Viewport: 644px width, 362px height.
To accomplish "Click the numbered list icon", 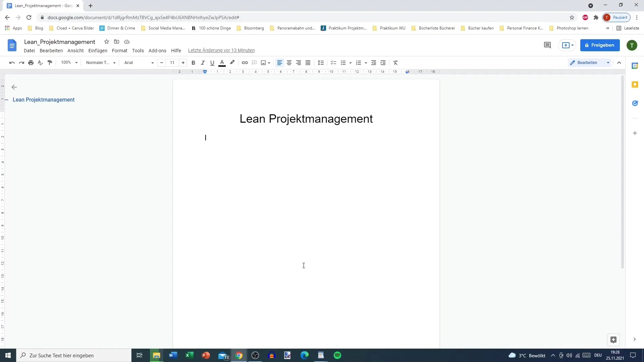I will click(x=359, y=63).
